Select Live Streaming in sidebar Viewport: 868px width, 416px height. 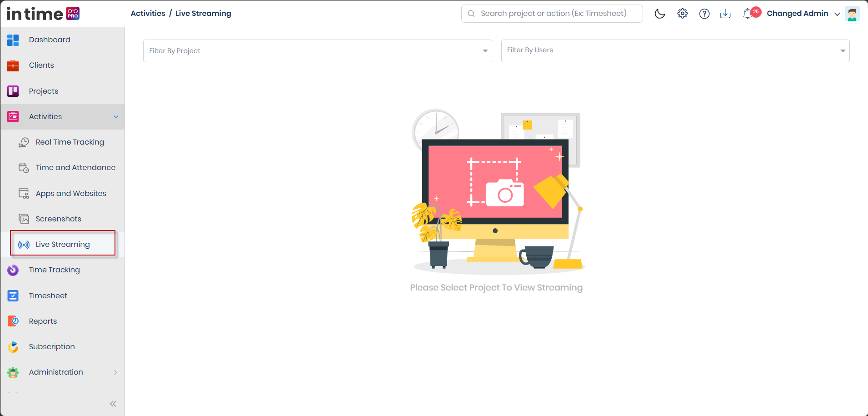[63, 245]
